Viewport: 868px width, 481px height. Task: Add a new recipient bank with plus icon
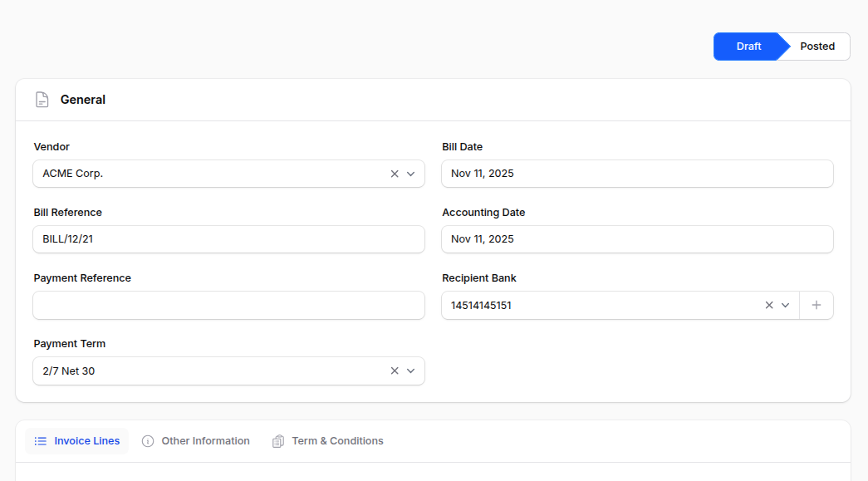tap(817, 305)
